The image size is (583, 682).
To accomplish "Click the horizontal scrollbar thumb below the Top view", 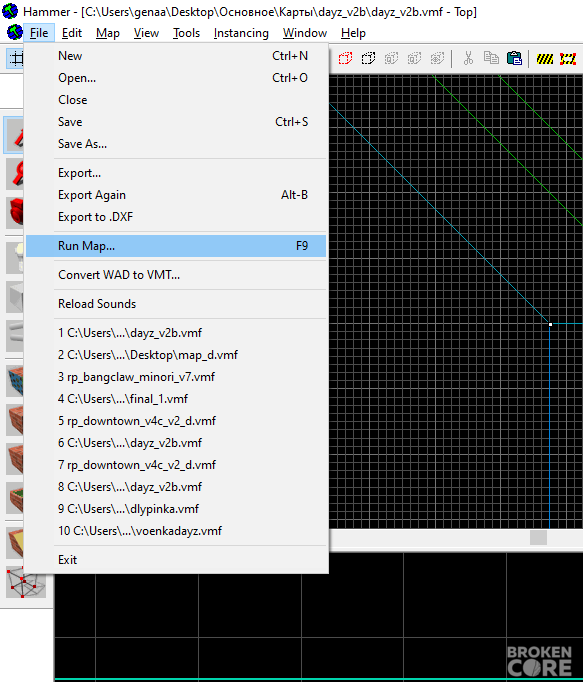I will pos(538,538).
